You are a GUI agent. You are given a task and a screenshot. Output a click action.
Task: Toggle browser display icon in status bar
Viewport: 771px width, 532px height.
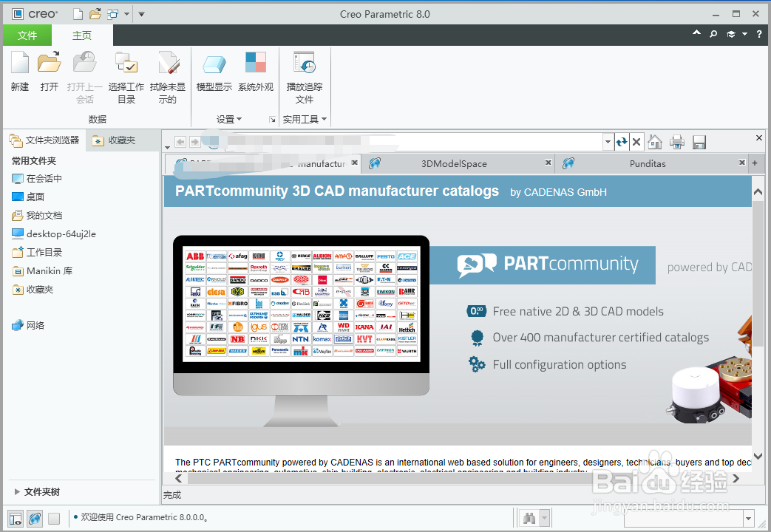[35, 518]
